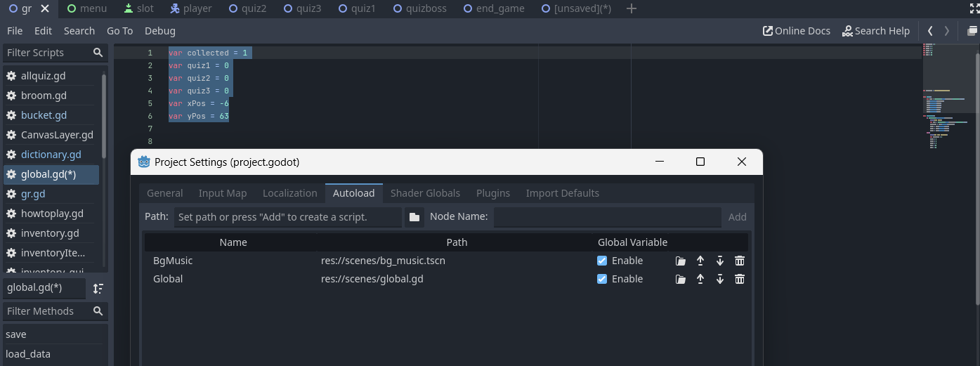
Task: Open dictionary.gd in the script list
Action: coord(51,155)
